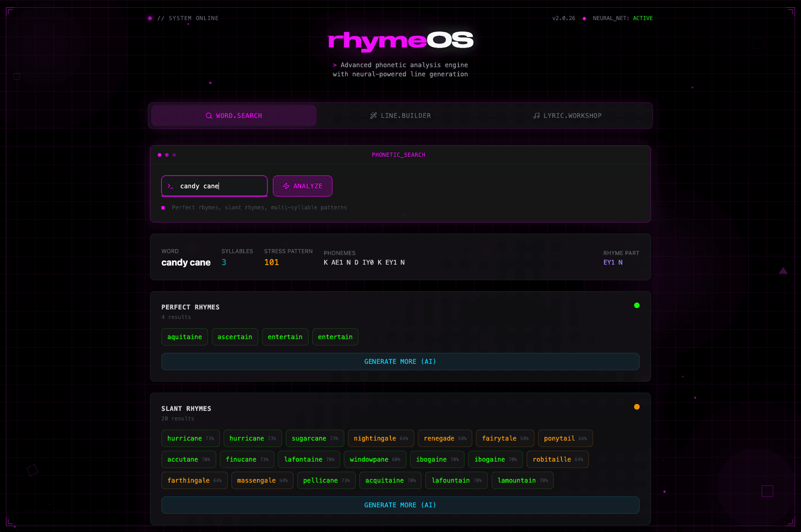
Task: Generate more slant rhymes with AI
Action: click(x=400, y=505)
